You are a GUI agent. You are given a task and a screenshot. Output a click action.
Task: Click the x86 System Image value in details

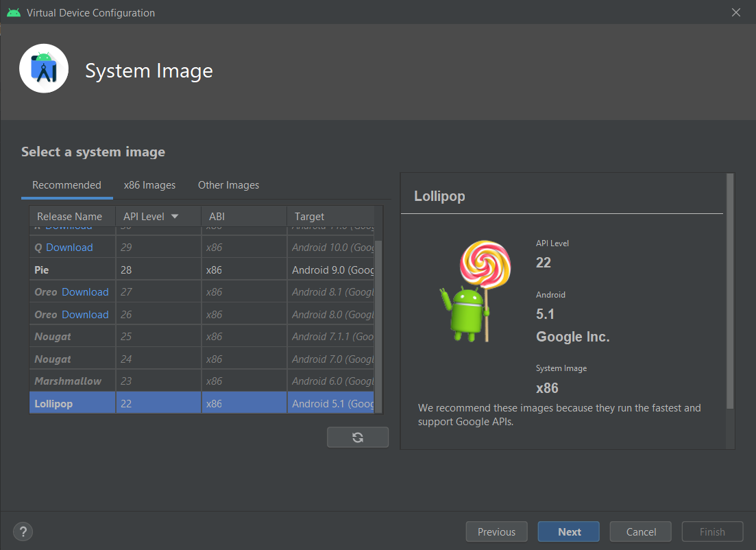[x=547, y=388]
